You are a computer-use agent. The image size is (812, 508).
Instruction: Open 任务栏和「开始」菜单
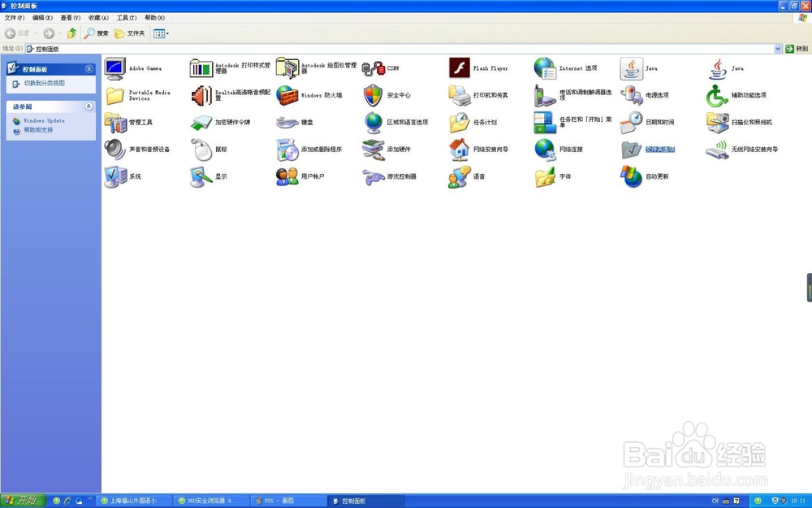572,123
